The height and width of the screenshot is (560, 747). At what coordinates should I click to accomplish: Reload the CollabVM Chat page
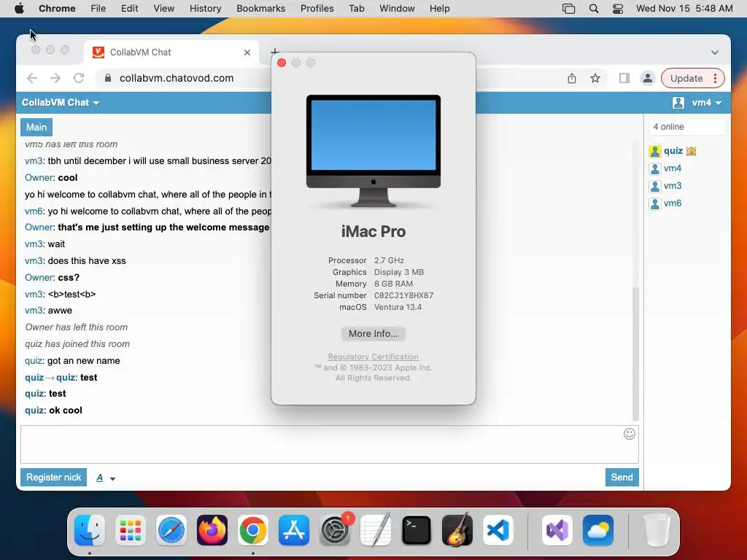[x=79, y=78]
